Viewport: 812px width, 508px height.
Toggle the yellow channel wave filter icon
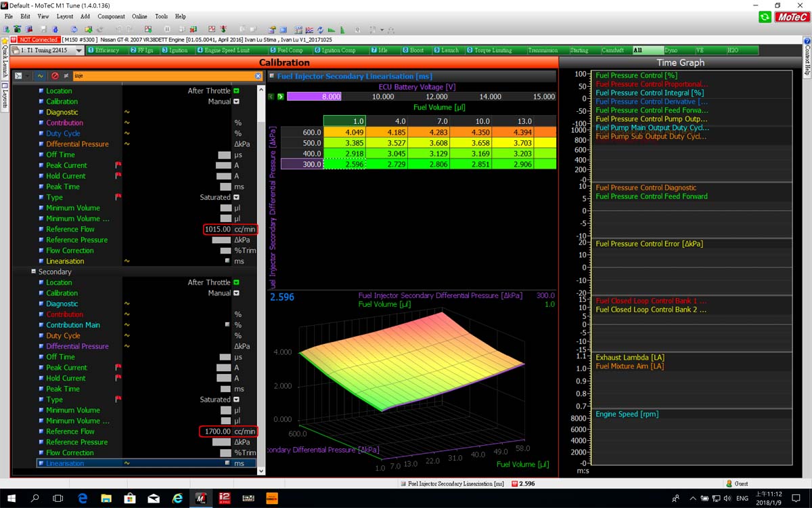(x=40, y=76)
